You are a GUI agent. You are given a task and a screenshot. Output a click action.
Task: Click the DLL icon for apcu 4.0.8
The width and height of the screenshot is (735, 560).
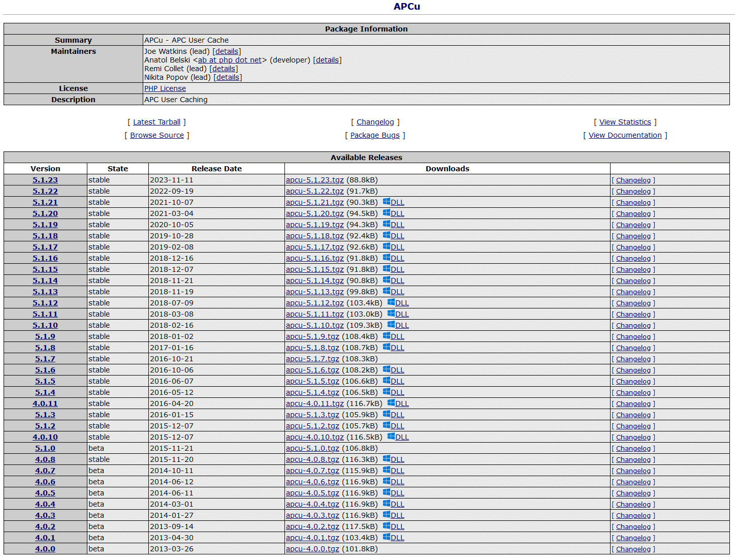coord(394,459)
